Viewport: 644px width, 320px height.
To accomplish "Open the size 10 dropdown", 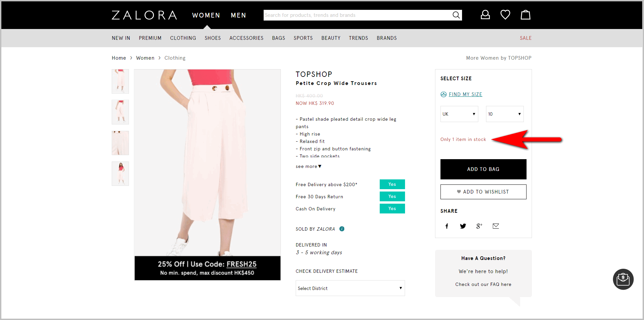I will coord(504,114).
